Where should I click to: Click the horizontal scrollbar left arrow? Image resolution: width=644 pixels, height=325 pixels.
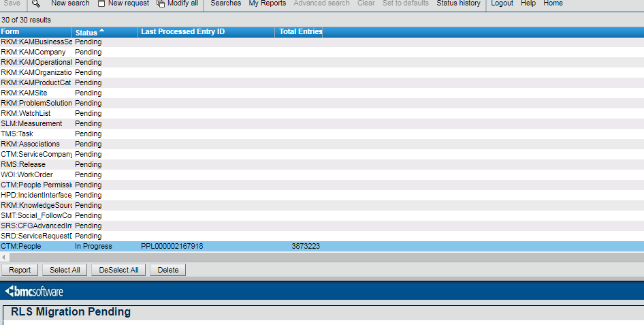tap(3, 257)
